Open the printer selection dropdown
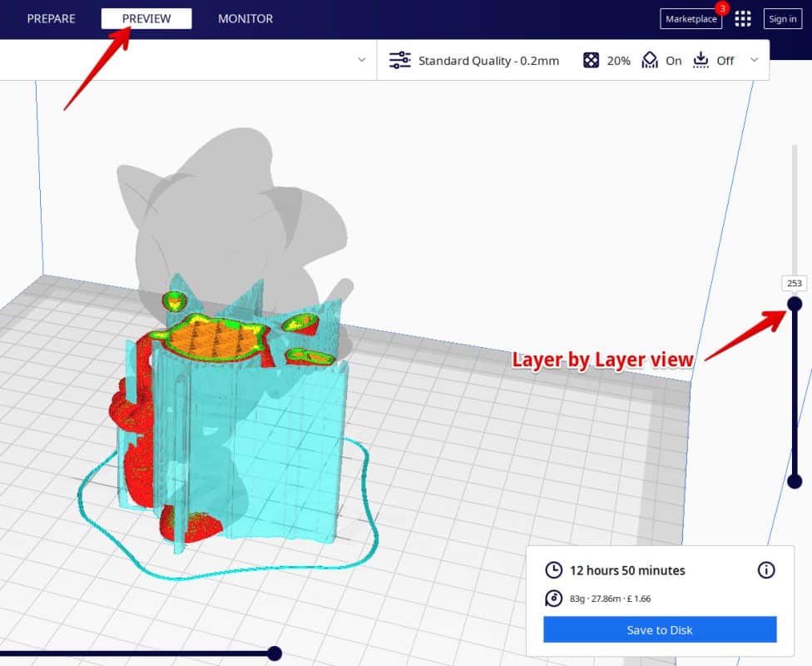Image resolution: width=812 pixels, height=666 pixels. [x=361, y=60]
